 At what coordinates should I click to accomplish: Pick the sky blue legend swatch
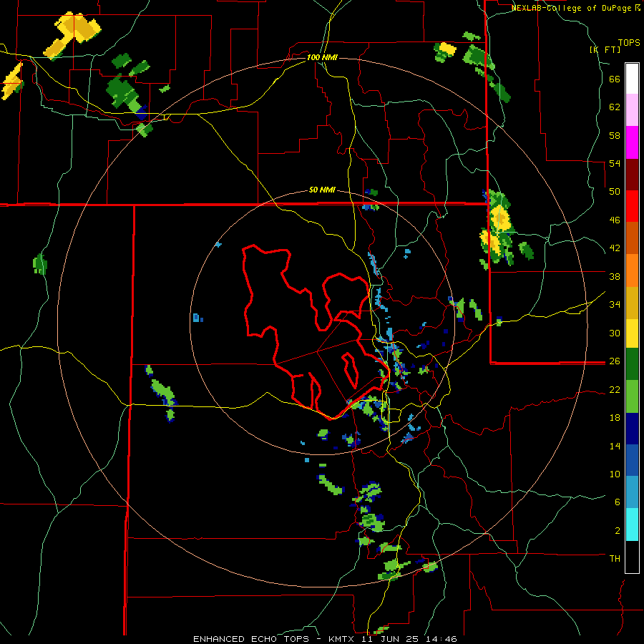pos(632,492)
